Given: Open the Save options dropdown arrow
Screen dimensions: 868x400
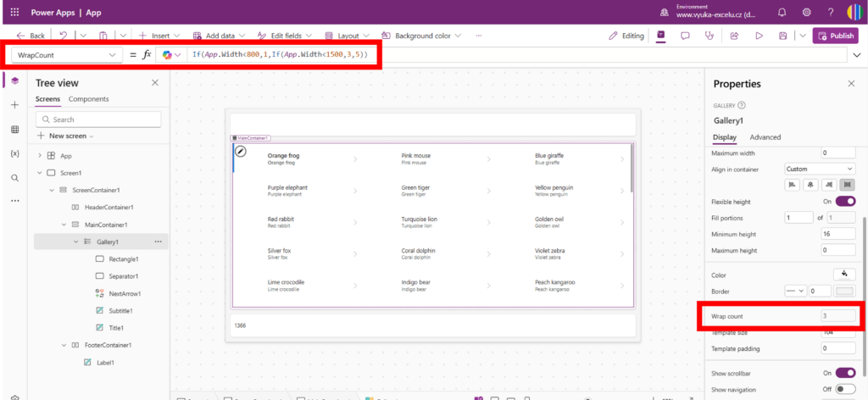Looking at the screenshot, I should tap(803, 36).
